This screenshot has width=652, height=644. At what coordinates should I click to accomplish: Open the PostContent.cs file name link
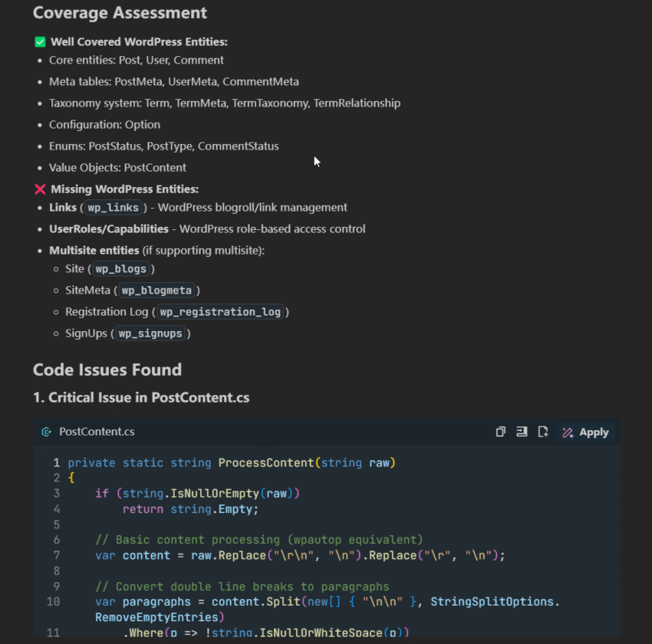click(x=97, y=432)
